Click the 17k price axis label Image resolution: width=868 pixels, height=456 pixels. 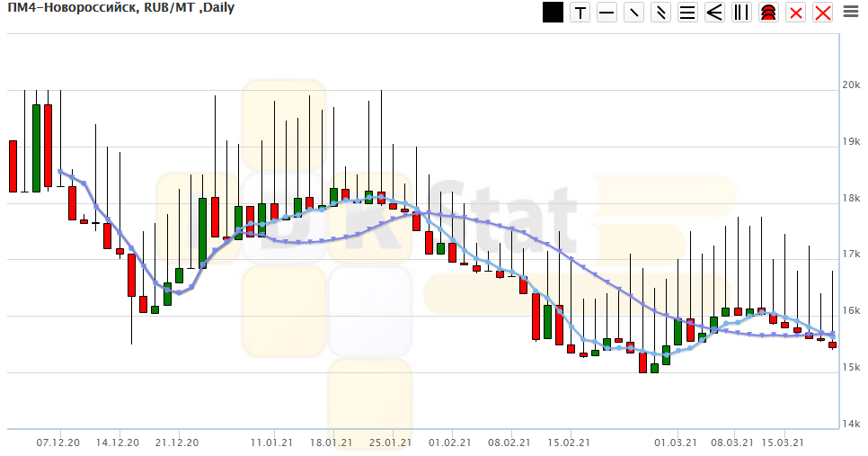[x=850, y=255]
